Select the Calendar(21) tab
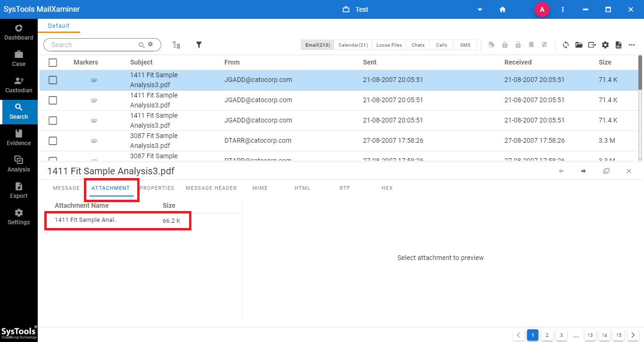This screenshot has height=342, width=644. click(x=353, y=45)
